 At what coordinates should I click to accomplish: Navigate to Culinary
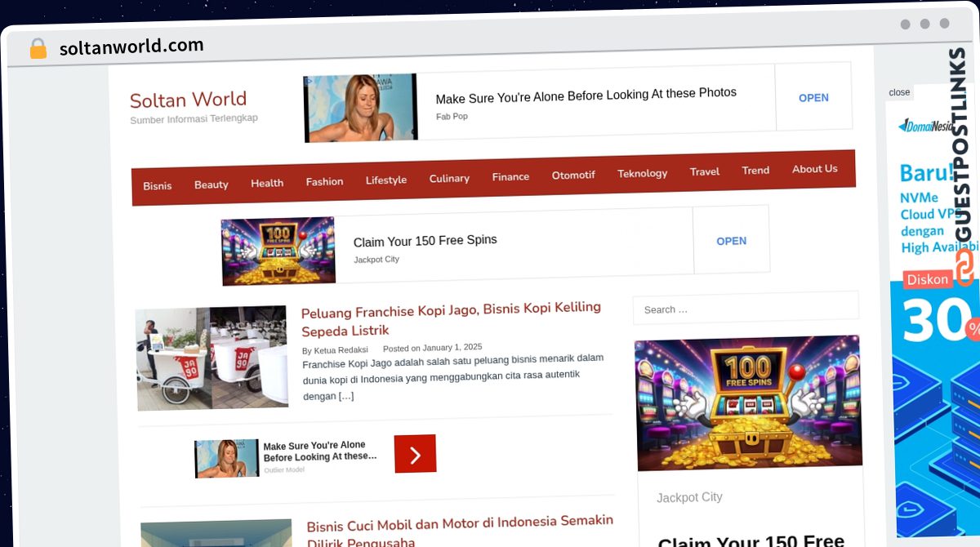point(449,178)
